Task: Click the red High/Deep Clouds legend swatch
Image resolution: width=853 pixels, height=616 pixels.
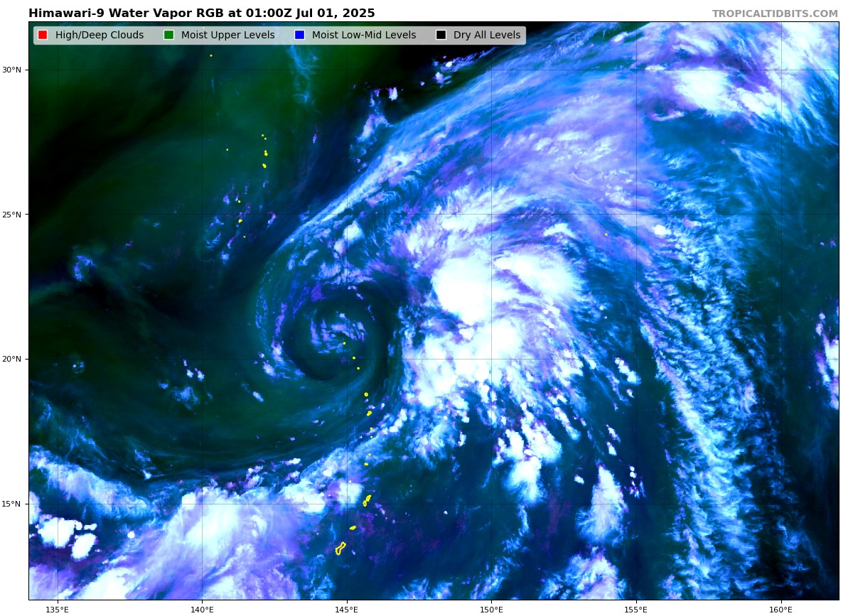Action: coord(43,35)
